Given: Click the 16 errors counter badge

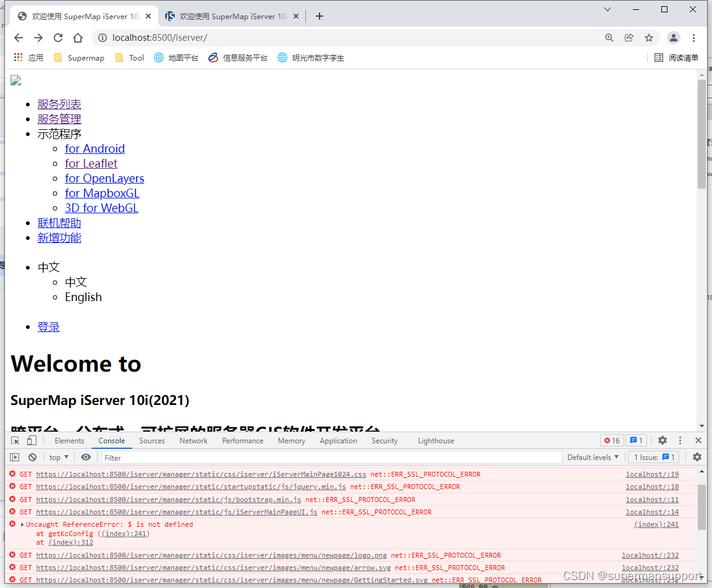Looking at the screenshot, I should (612, 440).
